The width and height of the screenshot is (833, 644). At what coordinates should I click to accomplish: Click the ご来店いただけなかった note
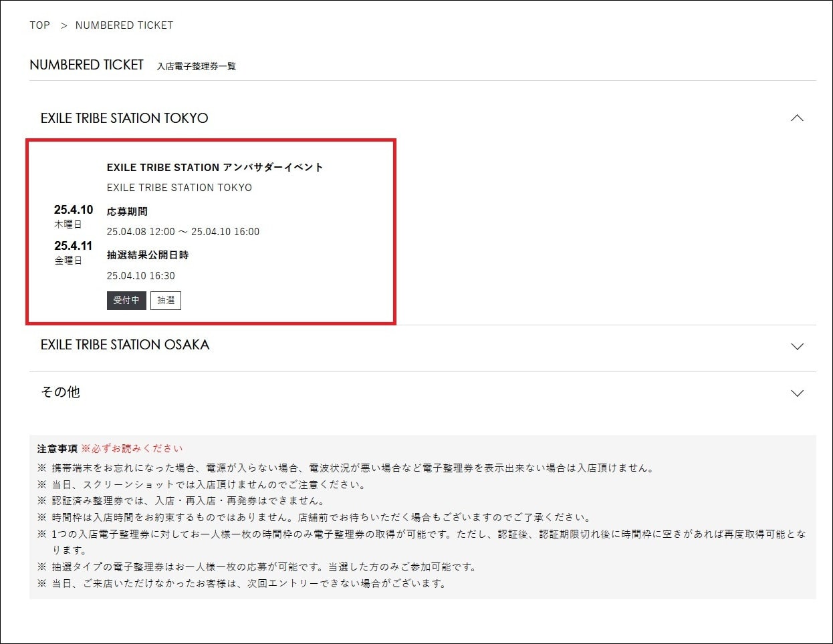[x=243, y=583]
